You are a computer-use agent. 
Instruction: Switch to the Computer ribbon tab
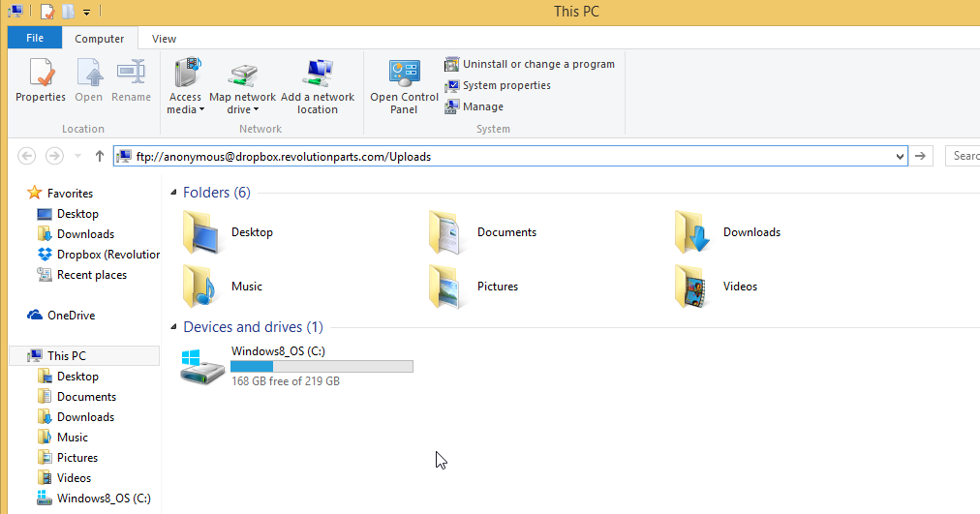[100, 38]
